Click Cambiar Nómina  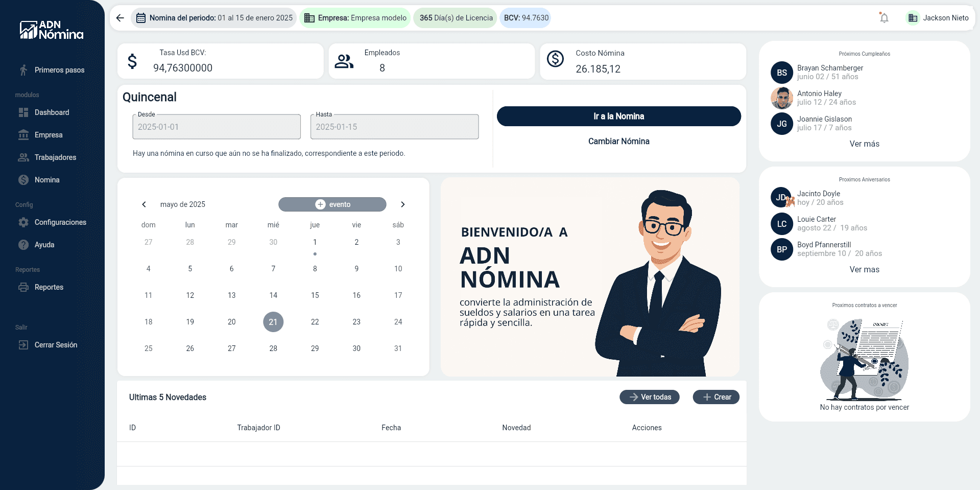tap(619, 141)
